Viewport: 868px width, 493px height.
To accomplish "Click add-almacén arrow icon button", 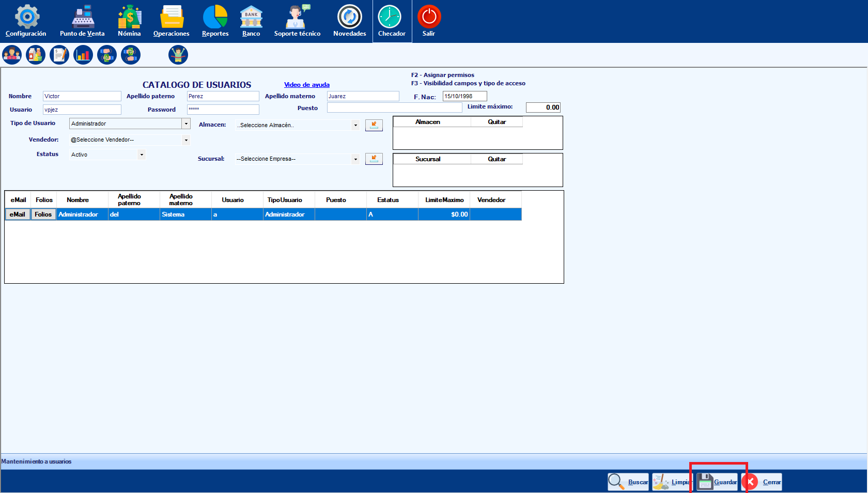I will [374, 125].
